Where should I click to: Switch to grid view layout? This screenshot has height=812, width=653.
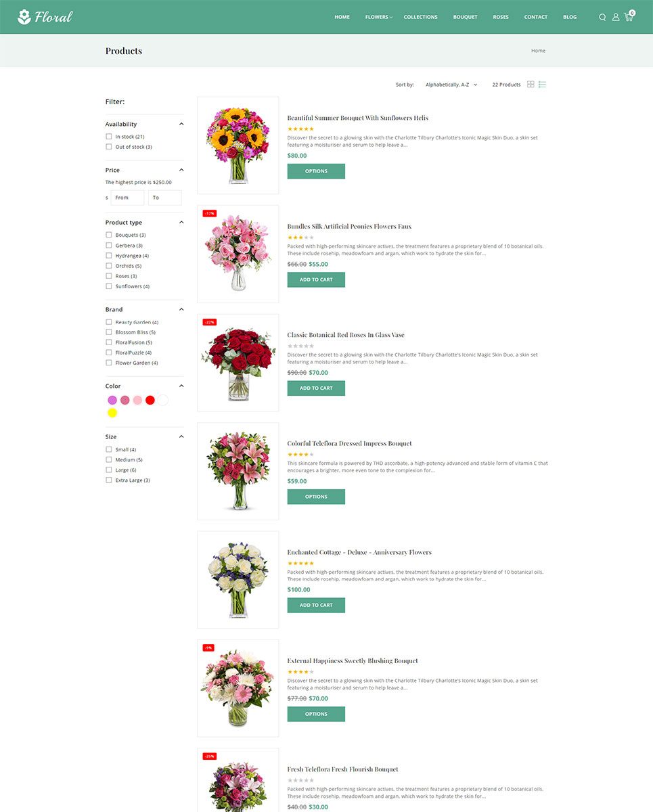pos(531,85)
